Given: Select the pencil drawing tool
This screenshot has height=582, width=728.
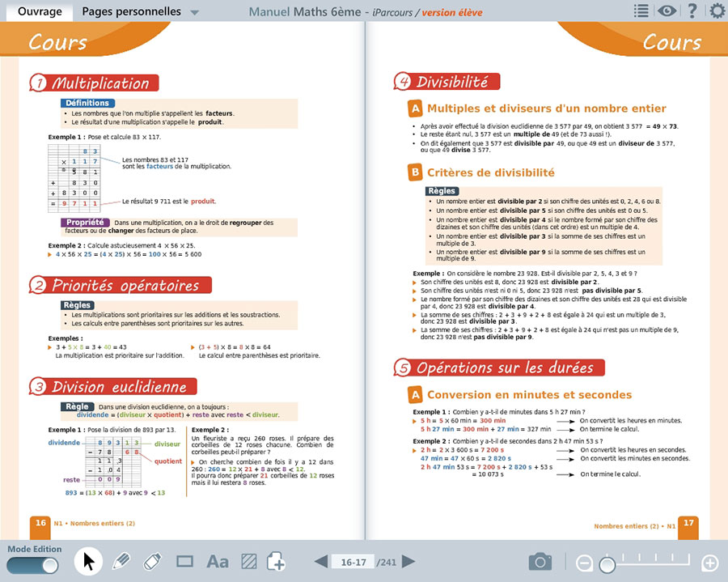Looking at the screenshot, I should pos(121,561).
